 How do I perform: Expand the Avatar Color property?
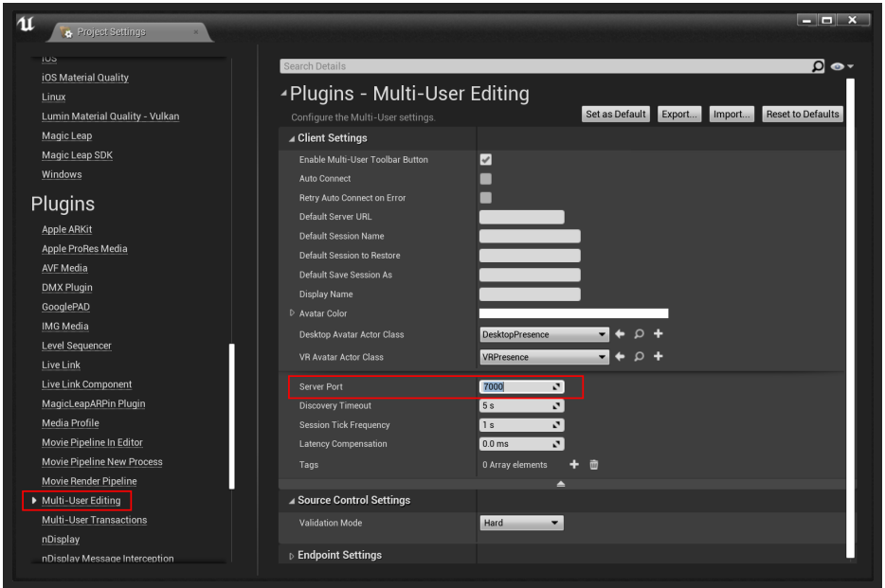(292, 312)
